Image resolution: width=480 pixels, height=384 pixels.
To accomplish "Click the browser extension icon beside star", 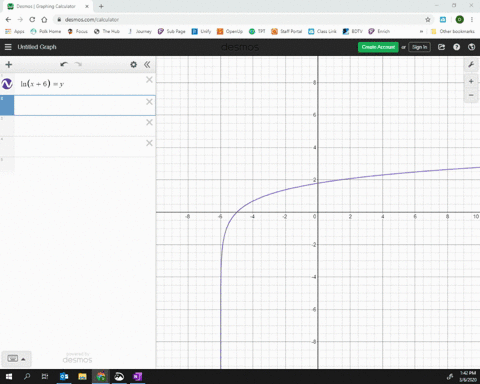I will tap(443, 20).
